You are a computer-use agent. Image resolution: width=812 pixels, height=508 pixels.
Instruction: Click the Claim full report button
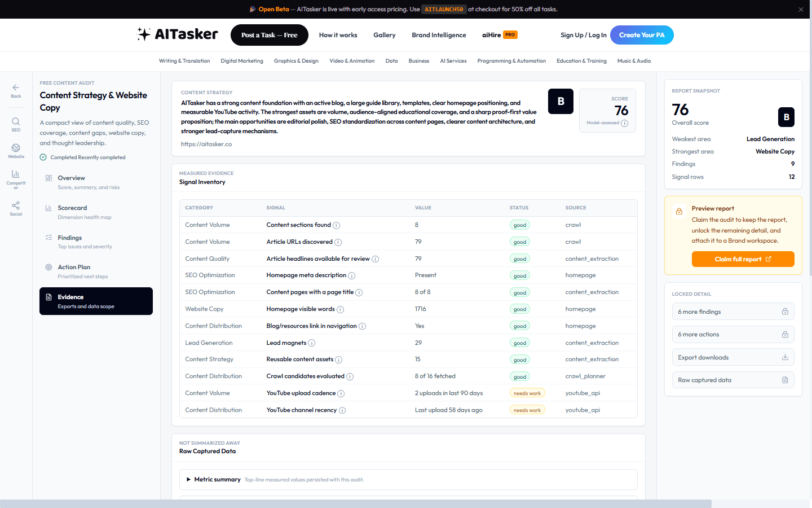point(743,259)
